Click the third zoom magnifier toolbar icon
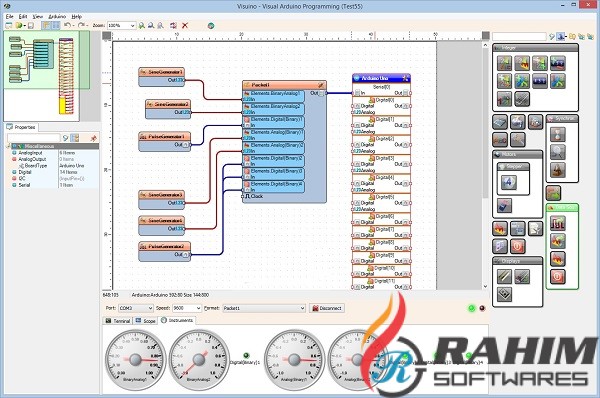 160,26
